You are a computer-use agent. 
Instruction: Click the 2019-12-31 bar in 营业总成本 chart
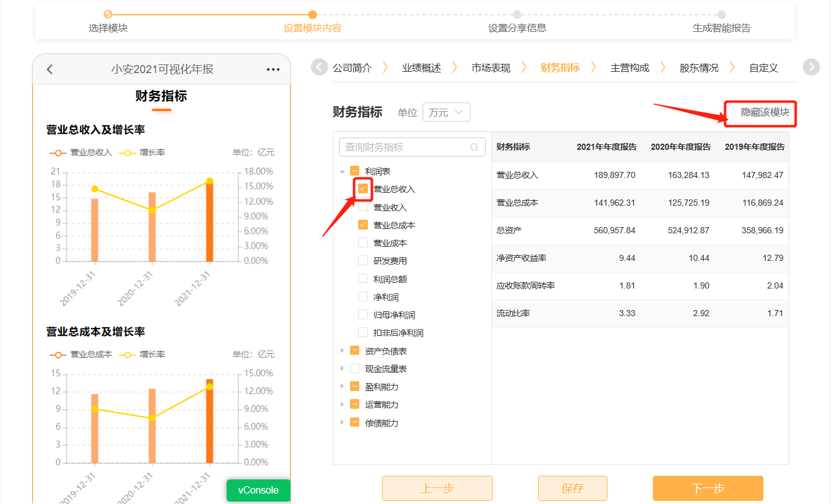tap(95, 428)
